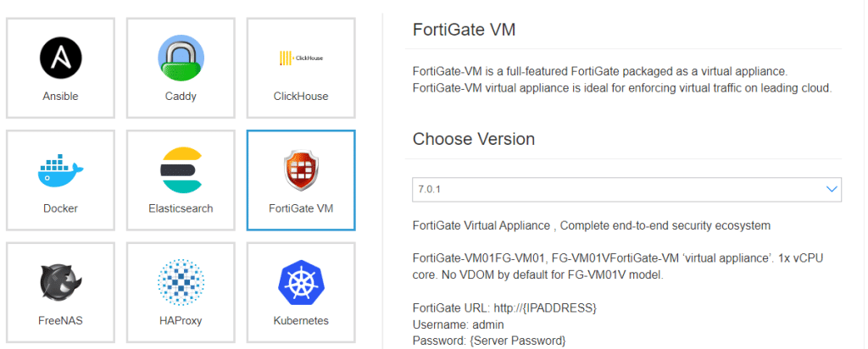Click the Ansible label text
Image resolution: width=868 pixels, height=349 pixels.
pyautogui.click(x=60, y=97)
